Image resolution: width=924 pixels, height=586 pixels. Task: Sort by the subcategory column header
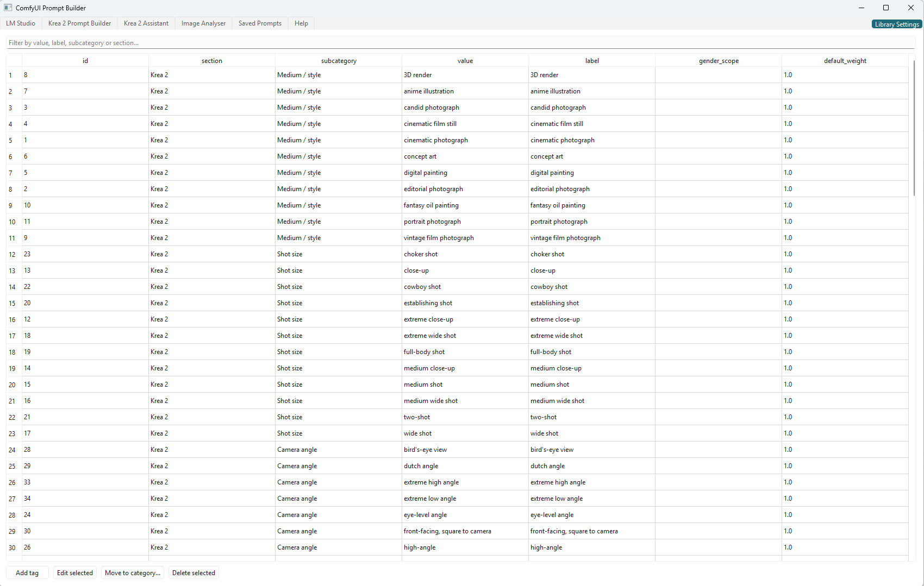[x=339, y=61]
